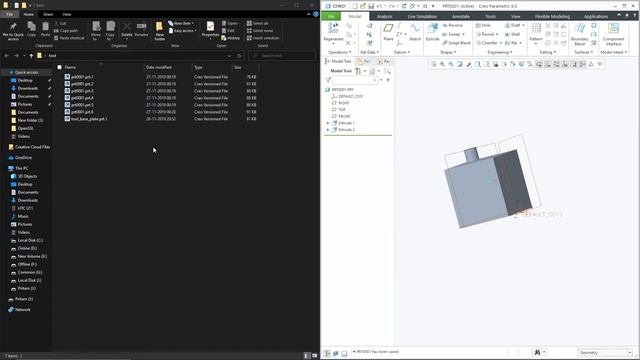Click Paste in Explorer ribbon

45,29
